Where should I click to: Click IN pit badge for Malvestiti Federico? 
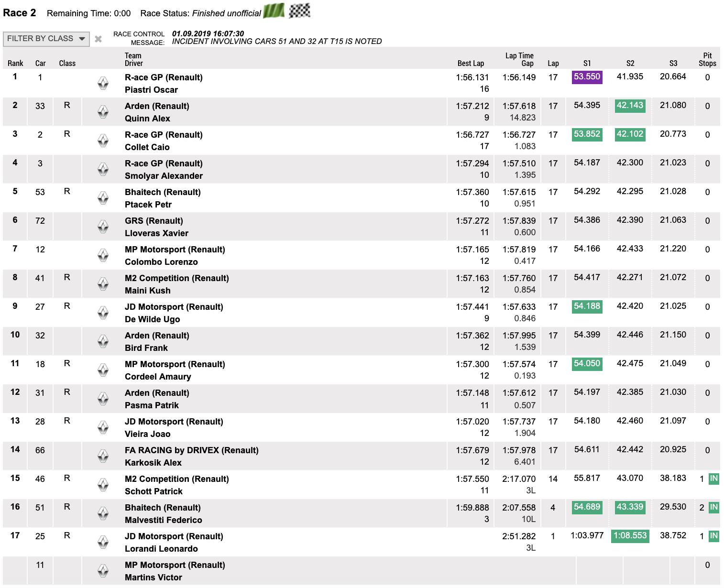[x=713, y=507]
